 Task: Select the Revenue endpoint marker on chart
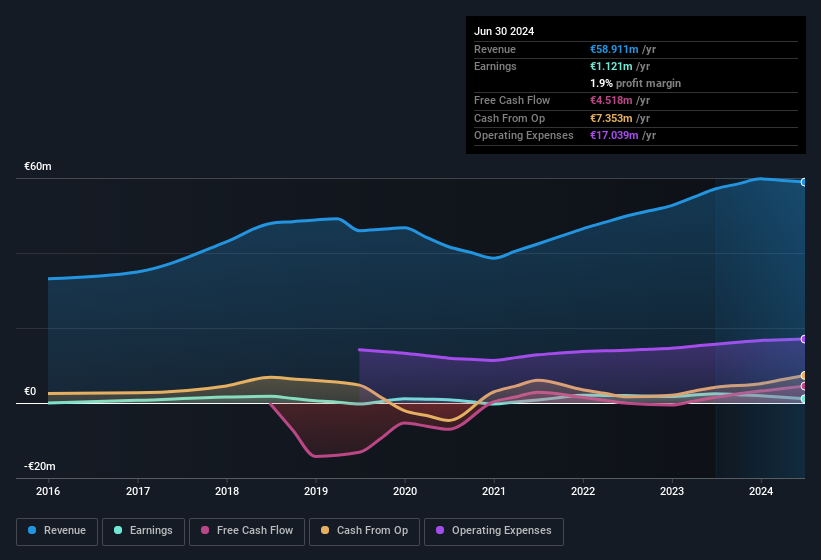(x=804, y=182)
